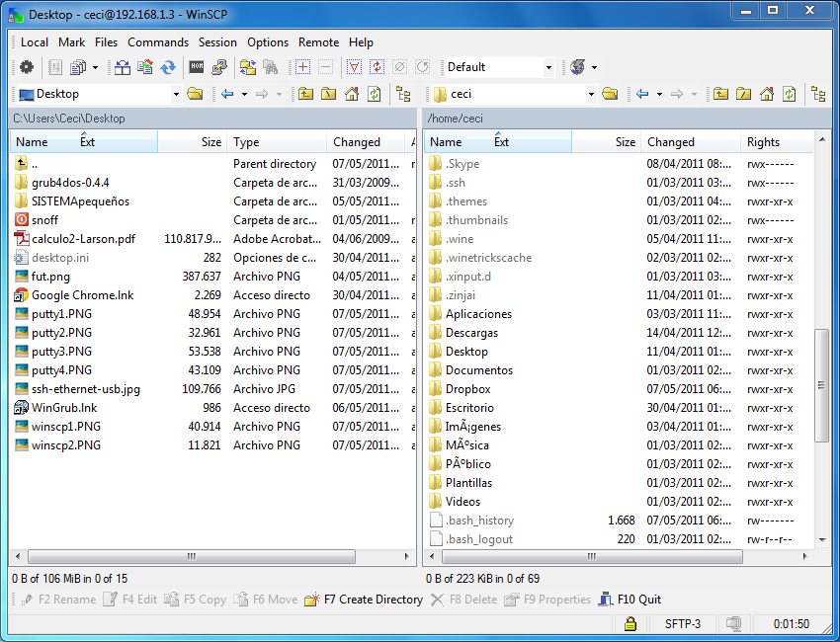Screen dimensions: 840x642
Task: Click the Select Files plus icon
Action: [x=302, y=67]
